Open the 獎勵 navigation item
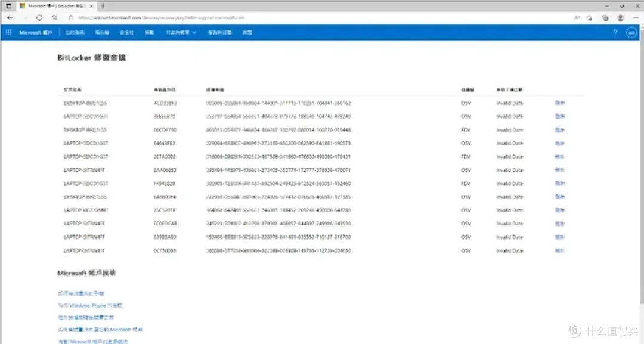 coord(149,32)
